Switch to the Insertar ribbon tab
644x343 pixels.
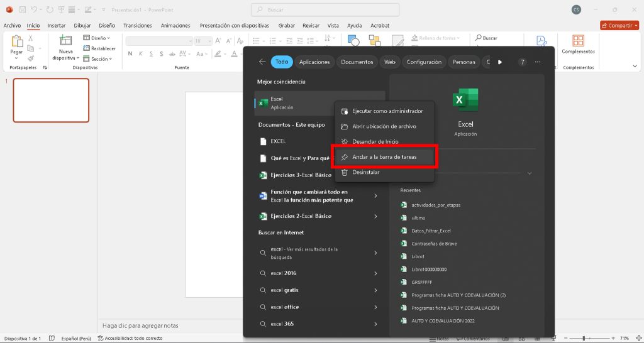pyautogui.click(x=57, y=26)
